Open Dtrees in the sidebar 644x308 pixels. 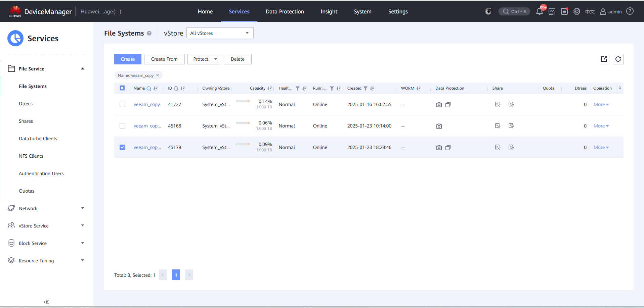pyautogui.click(x=26, y=104)
